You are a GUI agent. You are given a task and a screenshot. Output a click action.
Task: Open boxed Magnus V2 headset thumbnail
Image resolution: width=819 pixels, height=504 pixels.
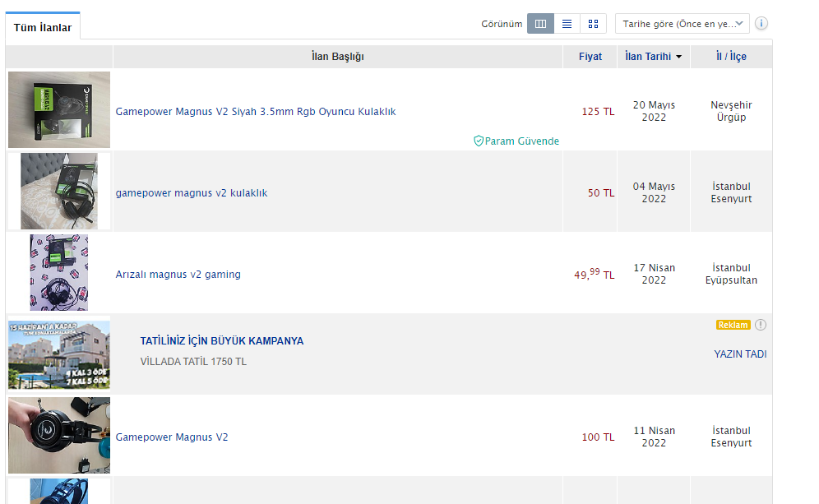(x=59, y=109)
